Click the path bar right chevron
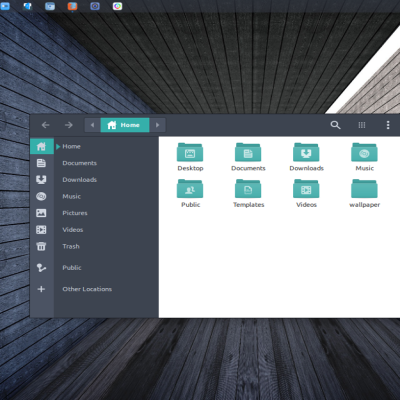This screenshot has width=400, height=400. [157, 125]
